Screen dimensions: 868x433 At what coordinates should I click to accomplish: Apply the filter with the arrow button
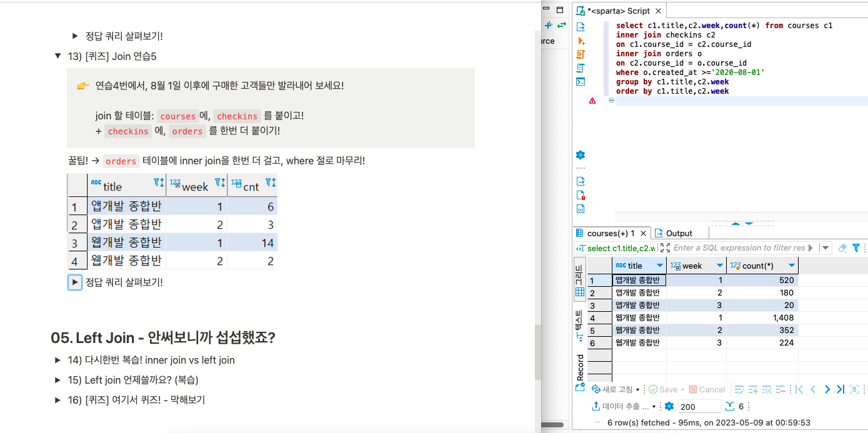[x=810, y=248]
